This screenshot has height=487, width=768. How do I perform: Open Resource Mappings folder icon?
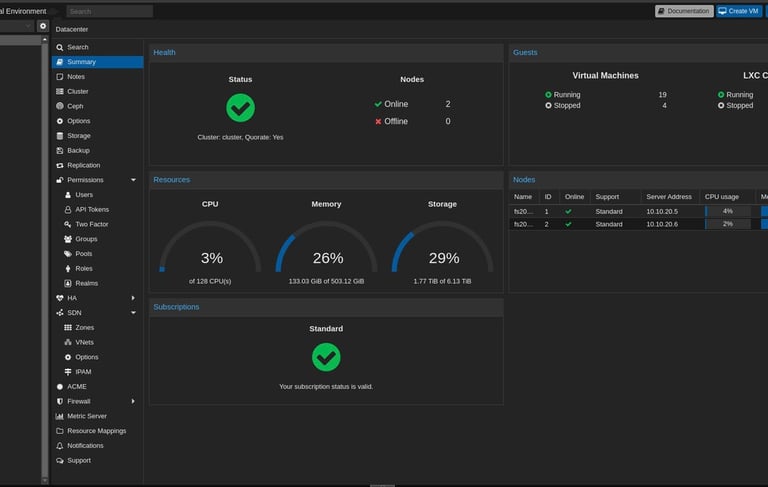coord(59,431)
